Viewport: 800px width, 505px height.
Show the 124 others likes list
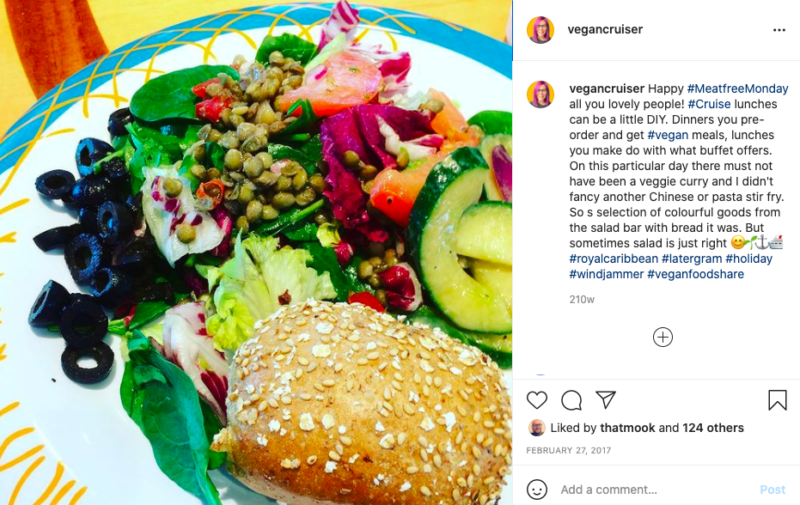(713, 428)
